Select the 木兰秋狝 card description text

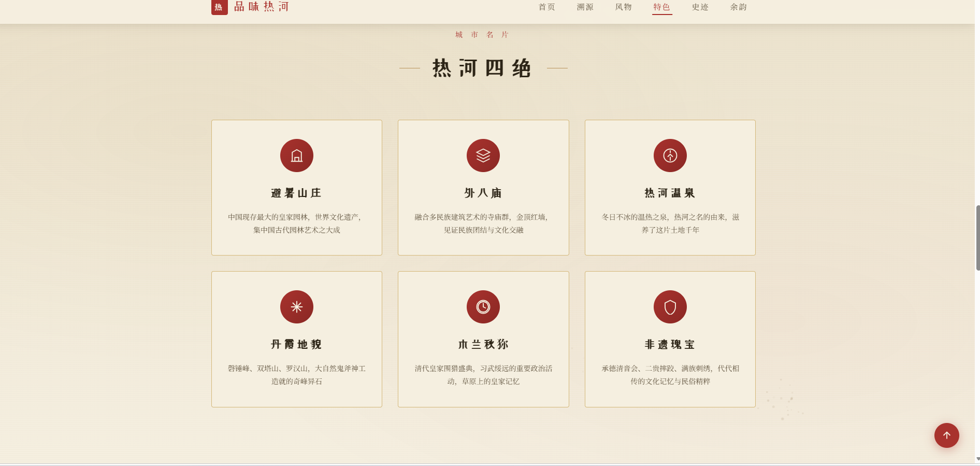(483, 375)
